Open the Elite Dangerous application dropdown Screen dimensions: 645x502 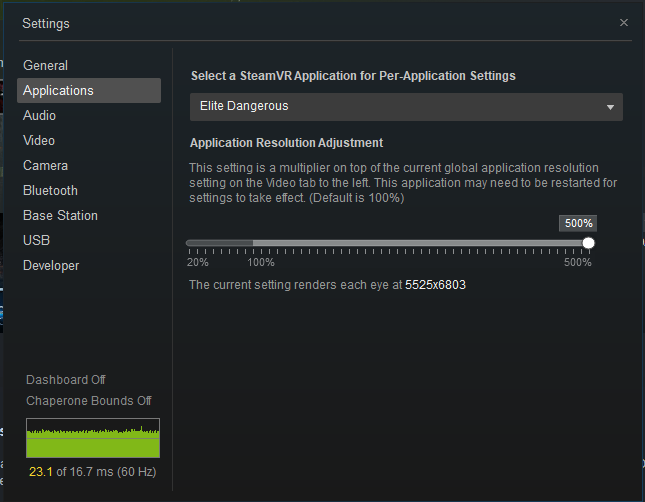click(x=406, y=107)
